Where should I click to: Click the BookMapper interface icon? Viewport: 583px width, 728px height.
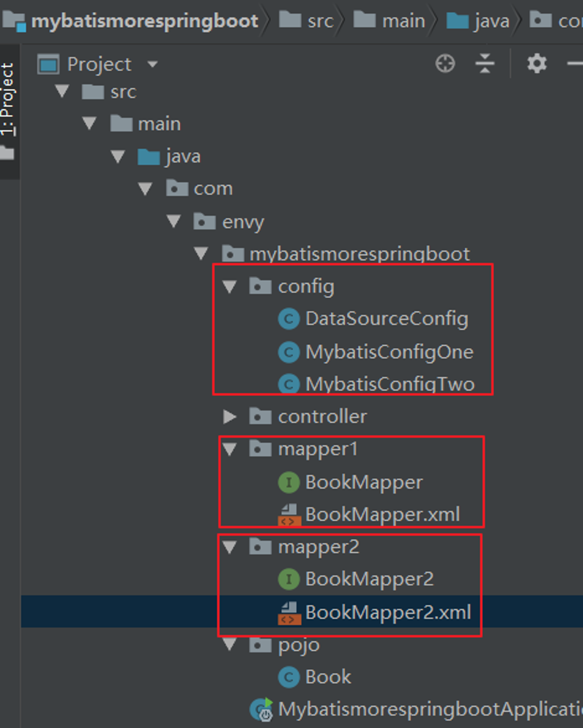point(289,482)
